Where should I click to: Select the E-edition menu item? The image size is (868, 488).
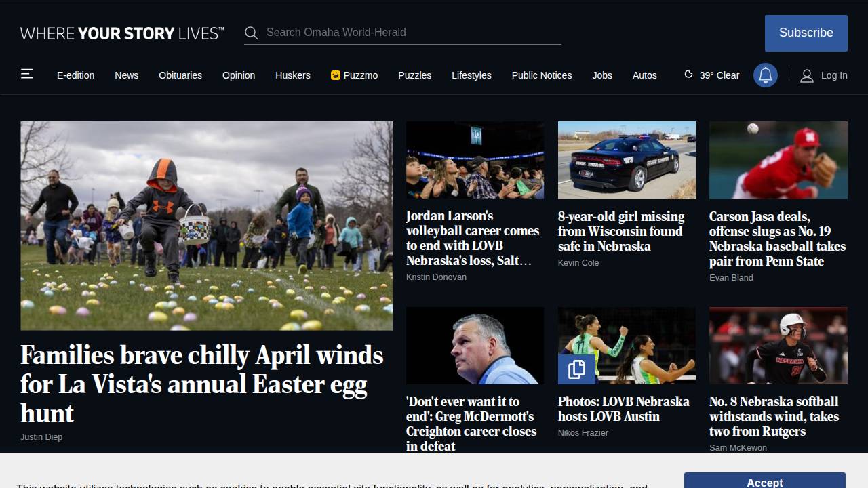pyautogui.click(x=76, y=75)
